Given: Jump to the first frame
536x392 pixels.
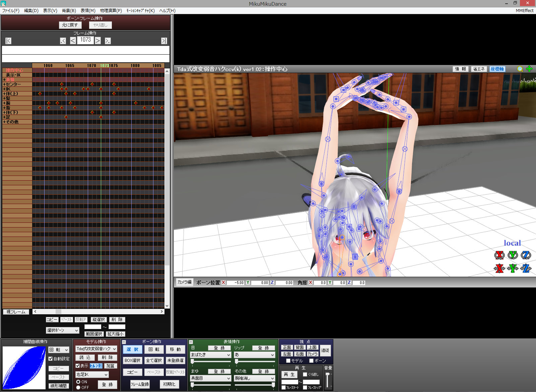Looking at the screenshot, I should (8, 41).
